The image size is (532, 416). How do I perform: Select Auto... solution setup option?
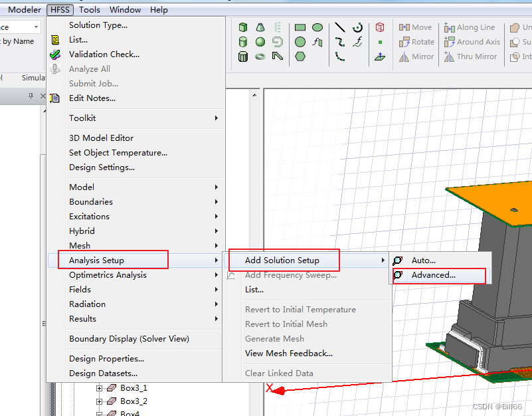441,260
